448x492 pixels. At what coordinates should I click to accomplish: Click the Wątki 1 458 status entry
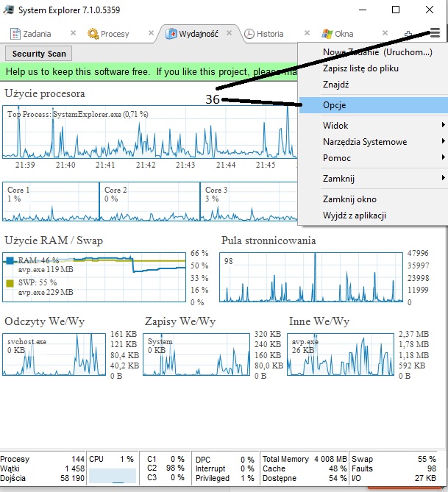click(43, 468)
